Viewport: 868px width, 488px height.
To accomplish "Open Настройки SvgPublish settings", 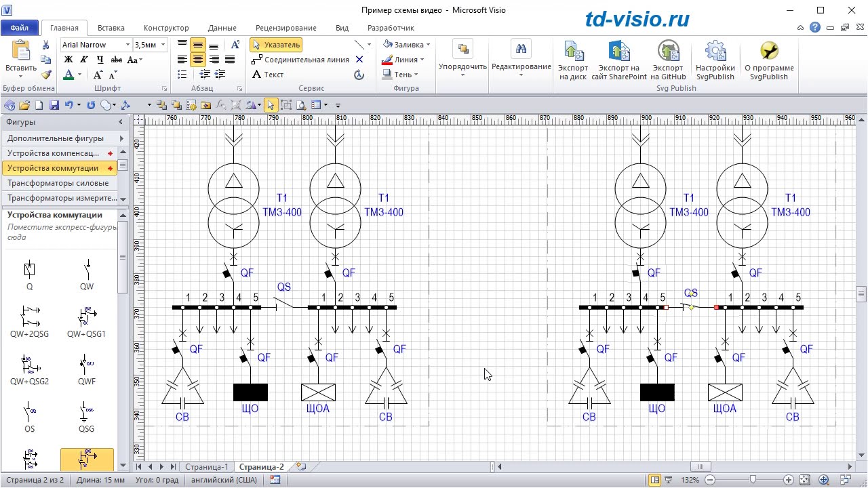I will tap(715, 60).
